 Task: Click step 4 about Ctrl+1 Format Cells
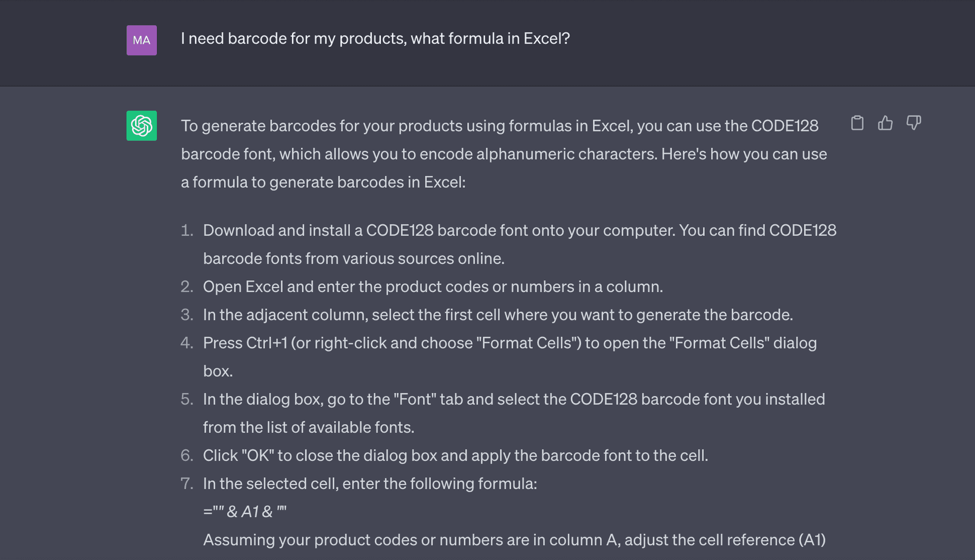tap(510, 356)
